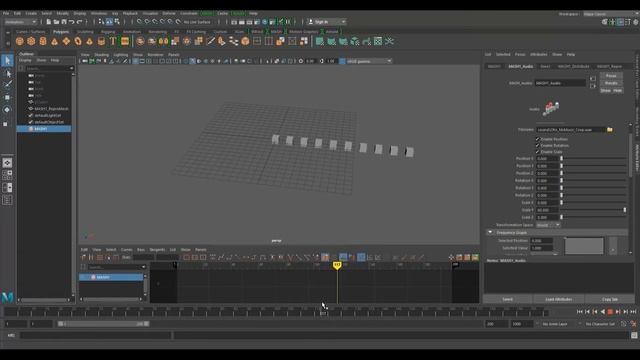The image size is (640, 360).
Task: Open the viewport Shading menu
Action: pyautogui.click(x=102, y=55)
